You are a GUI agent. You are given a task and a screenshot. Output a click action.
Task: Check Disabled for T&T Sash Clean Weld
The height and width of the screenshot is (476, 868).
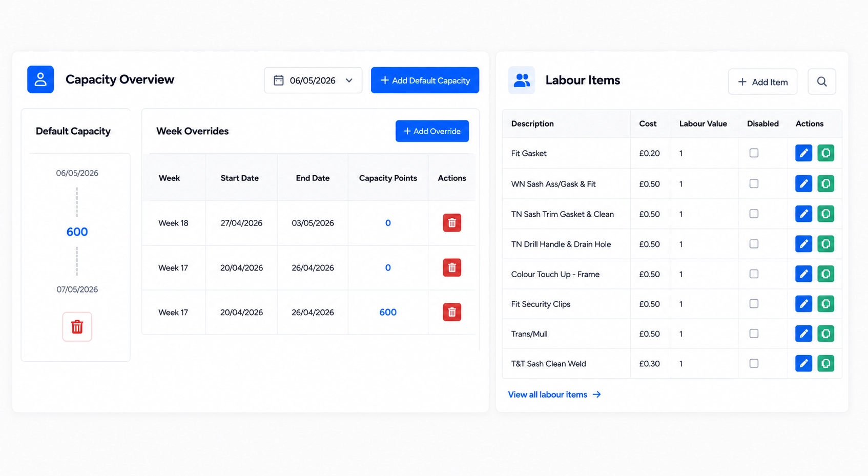click(x=754, y=363)
